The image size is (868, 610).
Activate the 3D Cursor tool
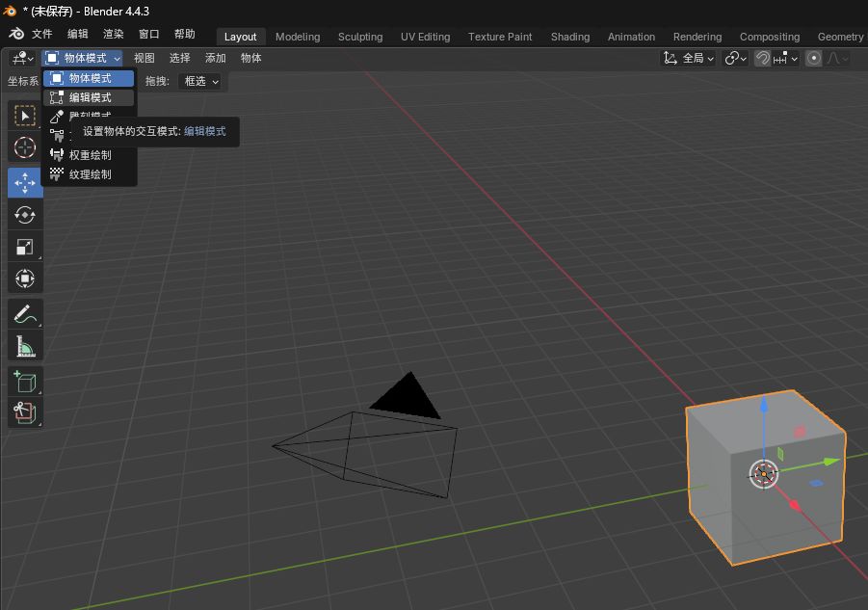coord(25,147)
